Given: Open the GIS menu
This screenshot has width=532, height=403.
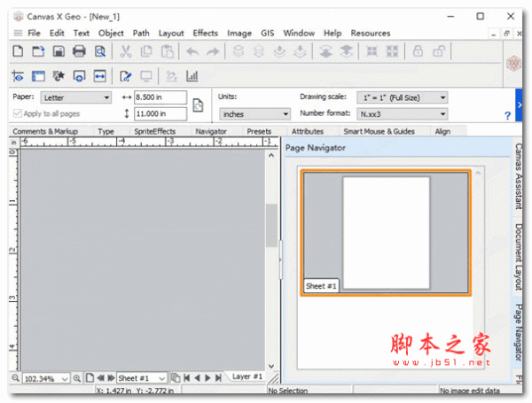Looking at the screenshot, I should (x=268, y=34).
